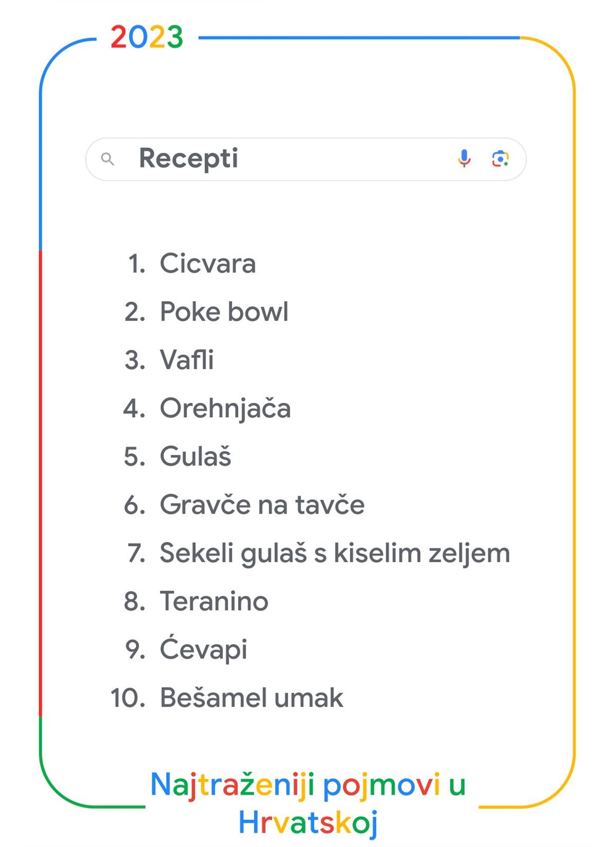
Task: Click the number 10 rank marker
Action: 128,698
